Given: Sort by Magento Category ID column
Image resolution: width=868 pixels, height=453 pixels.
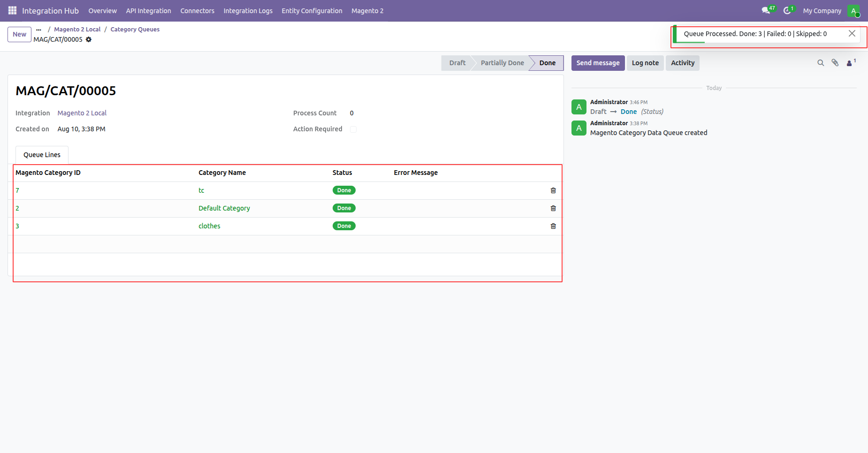Looking at the screenshot, I should (x=48, y=173).
